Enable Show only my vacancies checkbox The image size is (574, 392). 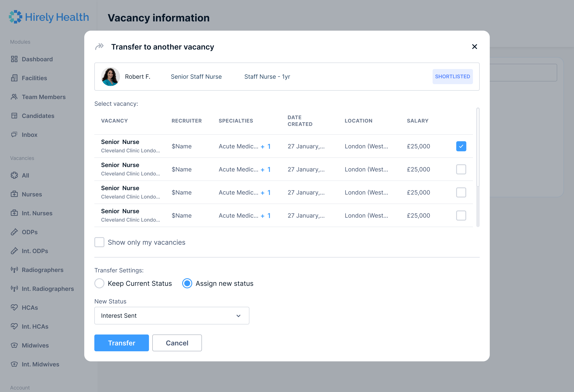[99, 242]
